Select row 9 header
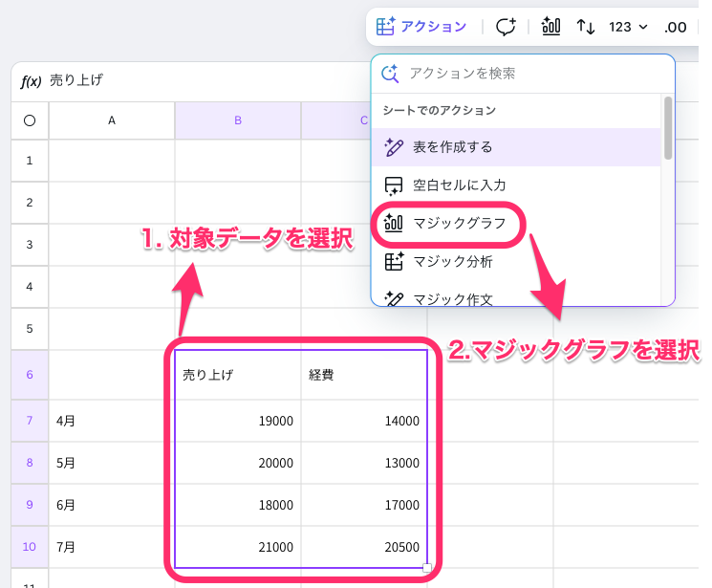The width and height of the screenshot is (712, 588). click(x=30, y=505)
